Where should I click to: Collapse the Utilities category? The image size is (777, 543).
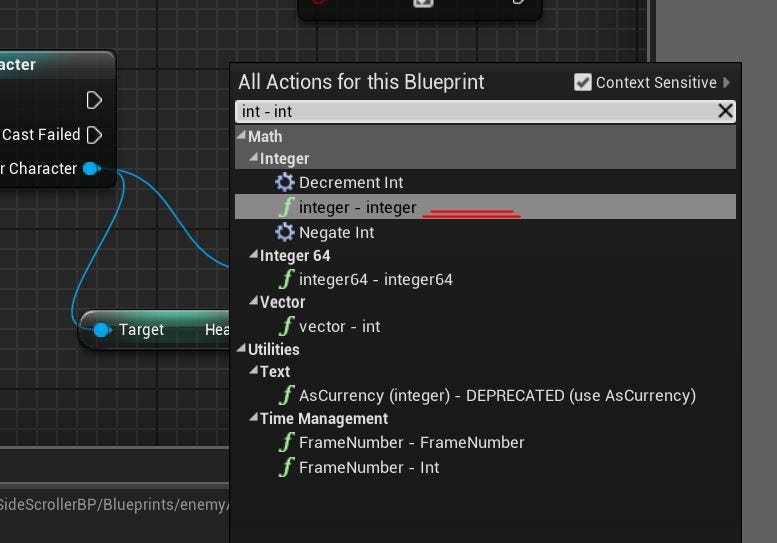[241, 348]
